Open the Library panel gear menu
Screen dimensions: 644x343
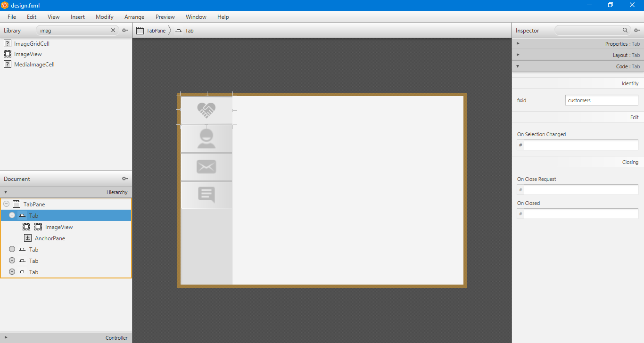pyautogui.click(x=124, y=30)
